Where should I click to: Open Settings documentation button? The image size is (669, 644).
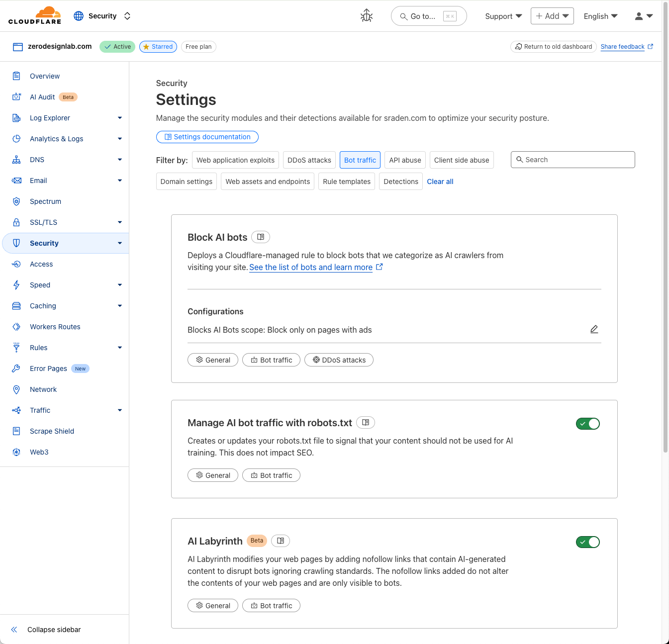(207, 137)
